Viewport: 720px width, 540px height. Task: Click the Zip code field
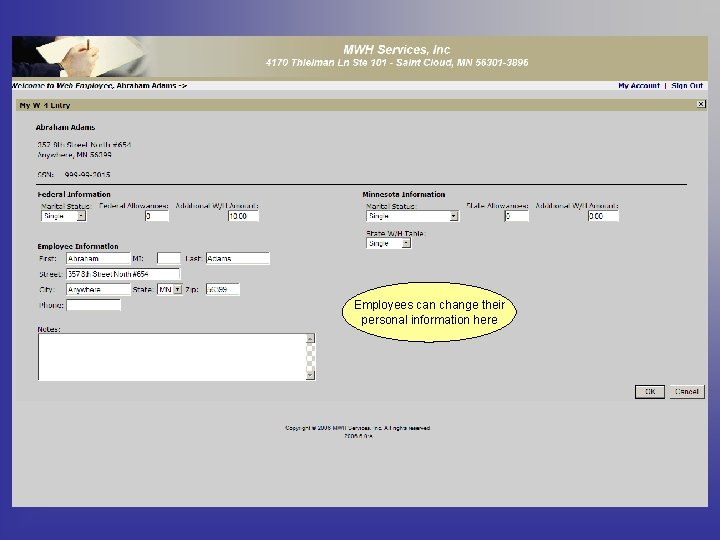click(x=223, y=289)
